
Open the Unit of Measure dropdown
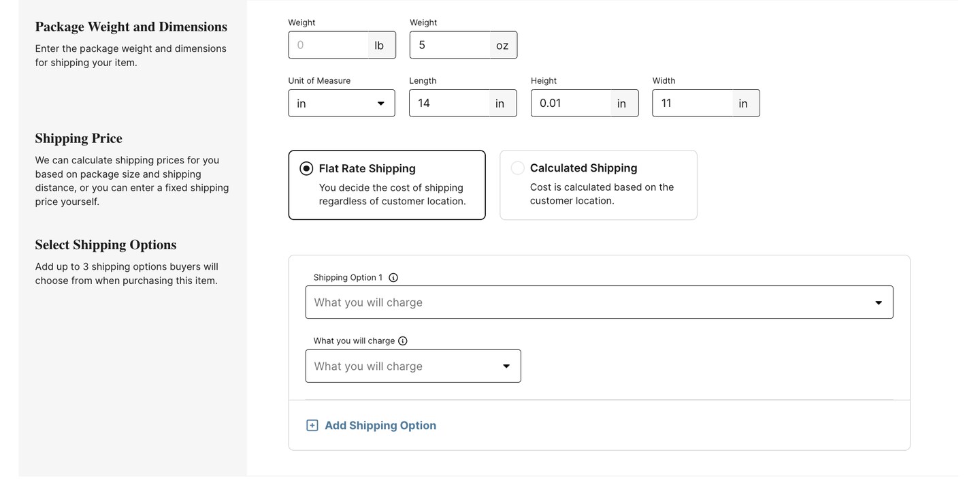pyautogui.click(x=341, y=102)
